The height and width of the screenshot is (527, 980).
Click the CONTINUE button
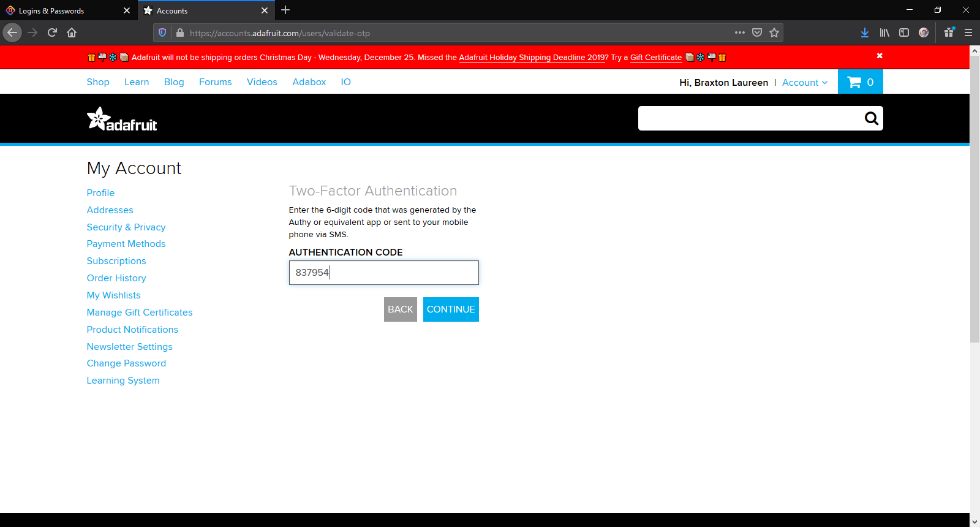click(x=451, y=309)
